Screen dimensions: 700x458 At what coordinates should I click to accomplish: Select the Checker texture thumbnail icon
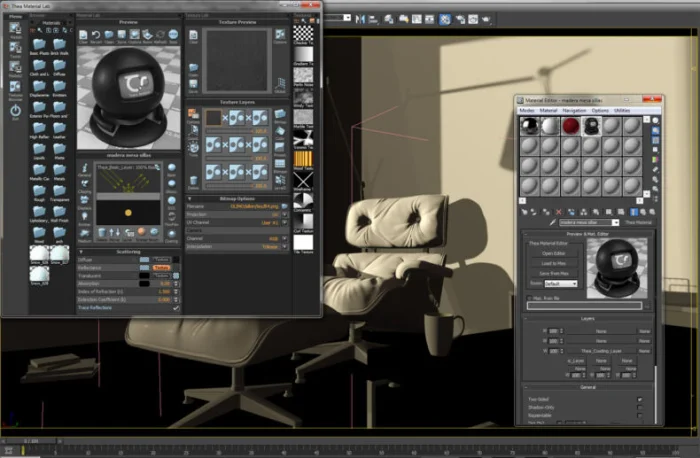(304, 34)
